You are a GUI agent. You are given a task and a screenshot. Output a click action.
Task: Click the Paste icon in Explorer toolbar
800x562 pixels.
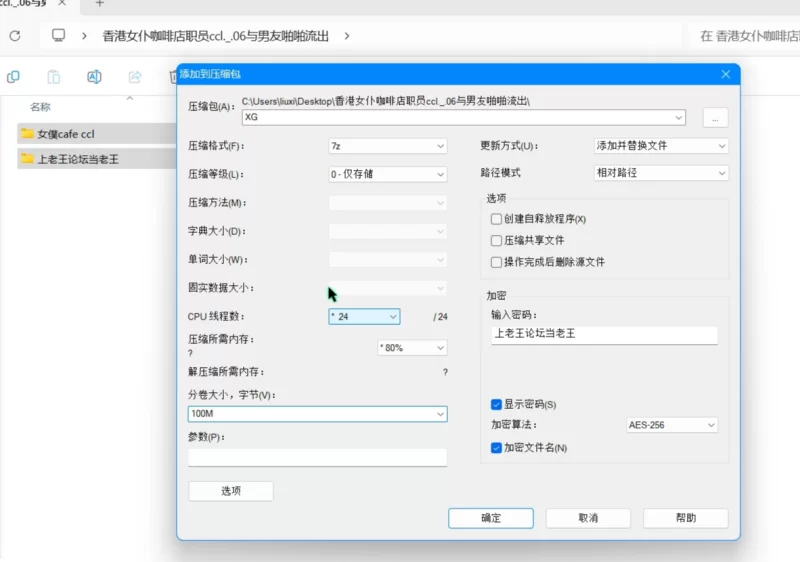pos(54,77)
